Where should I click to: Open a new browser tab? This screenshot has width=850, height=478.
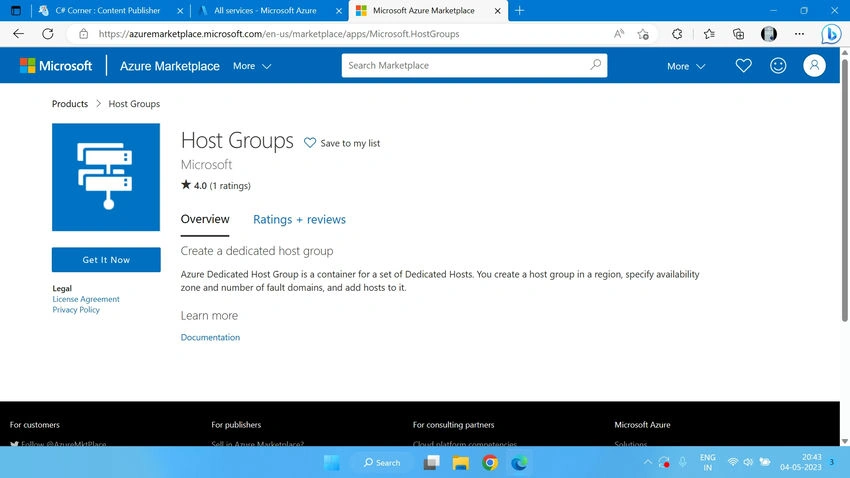[x=519, y=10]
